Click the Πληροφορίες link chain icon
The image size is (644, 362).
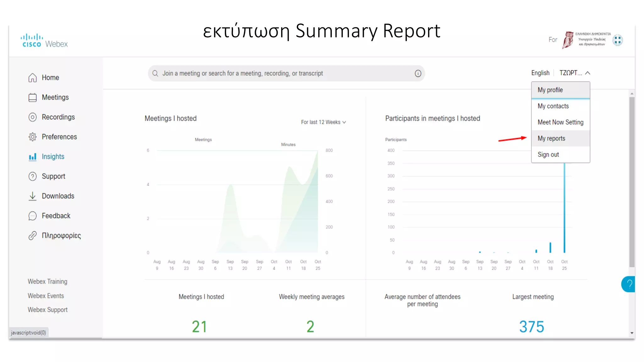coord(32,236)
